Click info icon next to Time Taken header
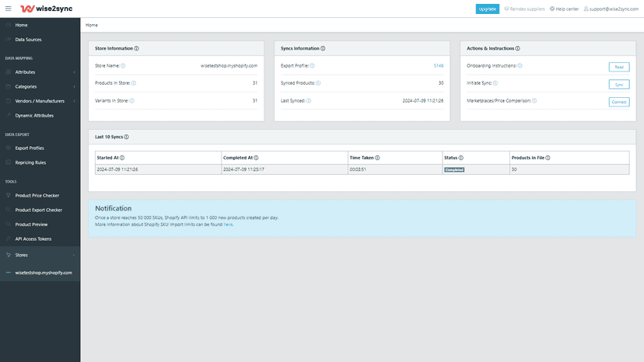644x362 pixels. [377, 158]
